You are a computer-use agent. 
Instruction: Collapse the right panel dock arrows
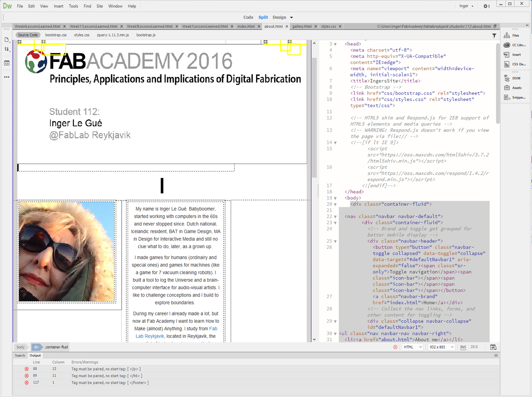(527, 25)
